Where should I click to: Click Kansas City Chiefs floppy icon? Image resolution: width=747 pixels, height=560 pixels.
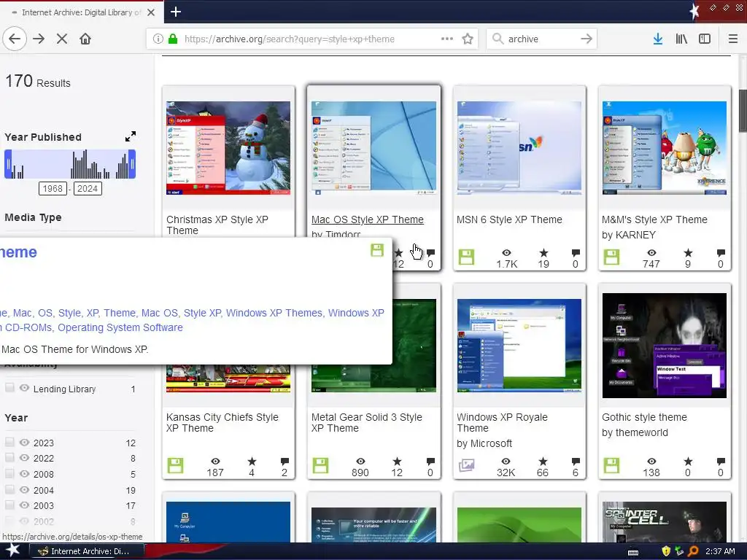coord(175,465)
